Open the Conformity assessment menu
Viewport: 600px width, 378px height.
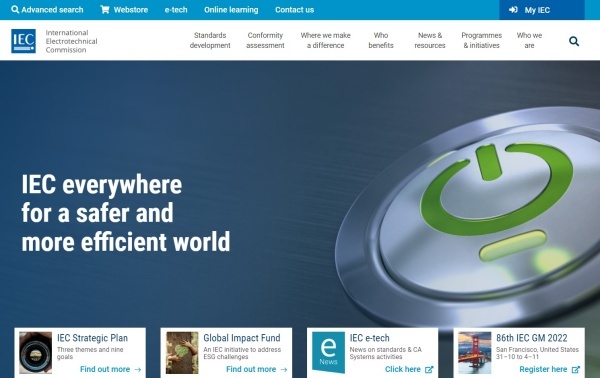pyautogui.click(x=265, y=40)
